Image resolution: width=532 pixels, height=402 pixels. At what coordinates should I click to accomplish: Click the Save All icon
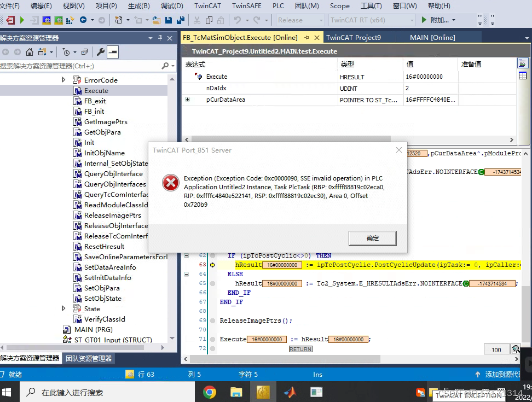(181, 20)
